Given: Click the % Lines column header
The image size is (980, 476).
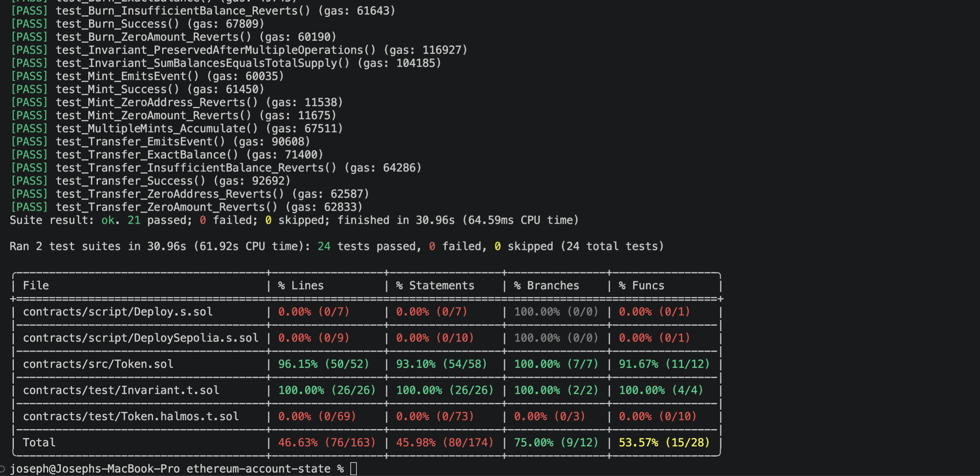Looking at the screenshot, I should [x=300, y=285].
